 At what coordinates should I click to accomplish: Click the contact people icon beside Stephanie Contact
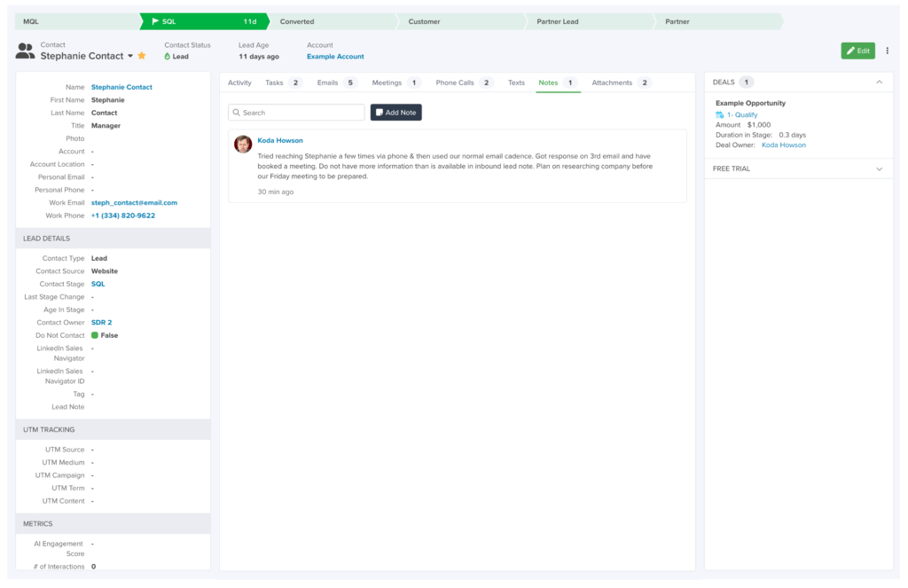[25, 51]
